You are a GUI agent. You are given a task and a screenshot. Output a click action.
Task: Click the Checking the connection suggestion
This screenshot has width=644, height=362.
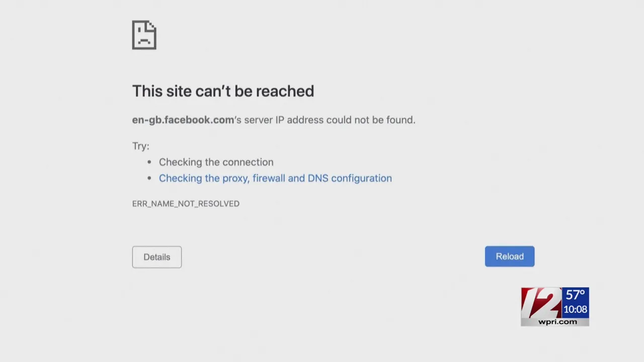pos(216,162)
